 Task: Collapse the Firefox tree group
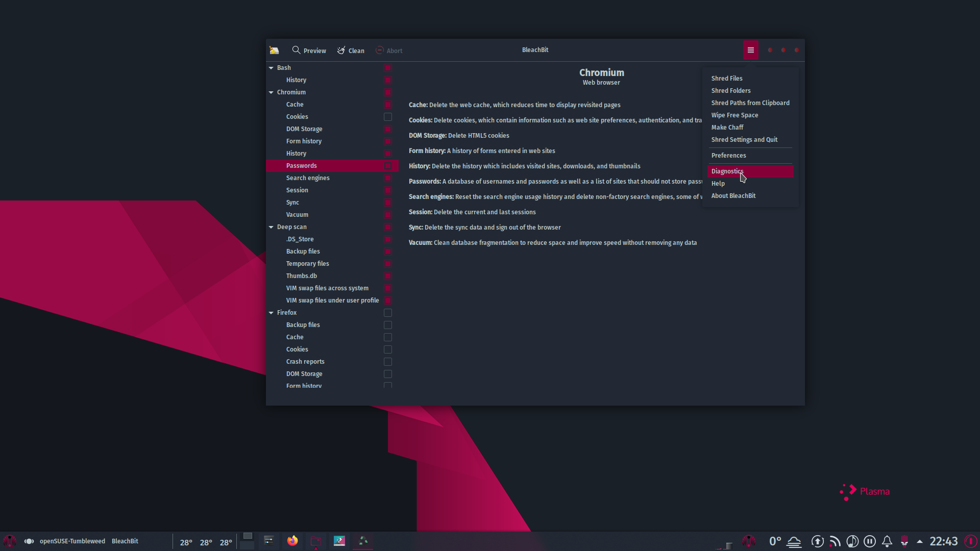tap(271, 313)
